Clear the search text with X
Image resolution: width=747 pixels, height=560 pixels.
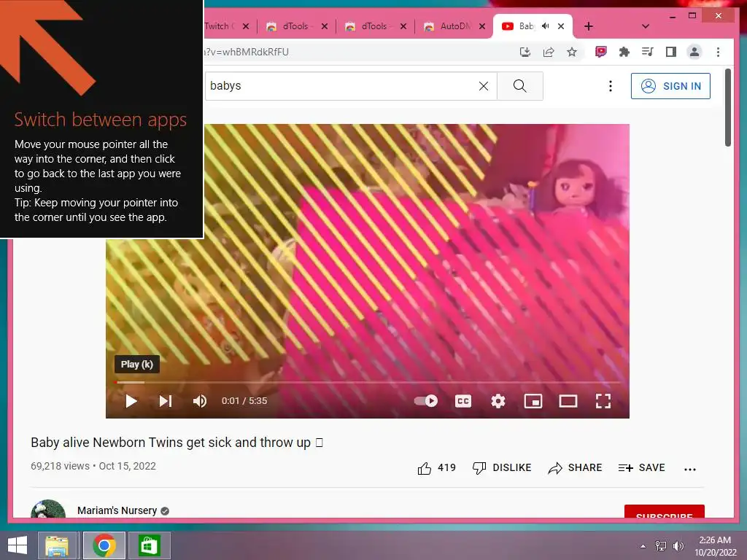pyautogui.click(x=484, y=86)
